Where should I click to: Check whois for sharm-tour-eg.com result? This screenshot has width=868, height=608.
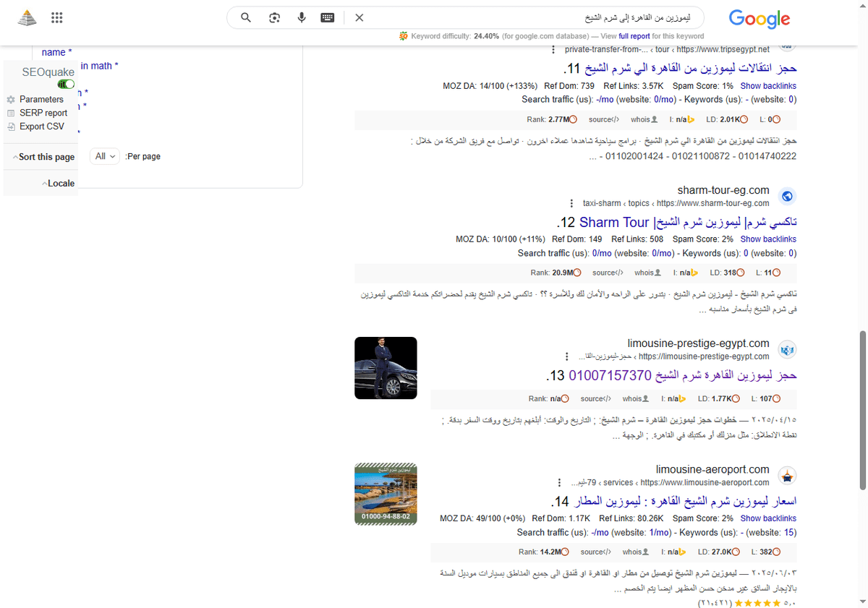pyautogui.click(x=646, y=273)
